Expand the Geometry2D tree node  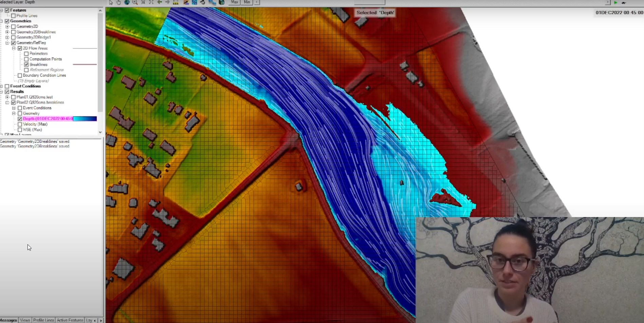[7, 26]
